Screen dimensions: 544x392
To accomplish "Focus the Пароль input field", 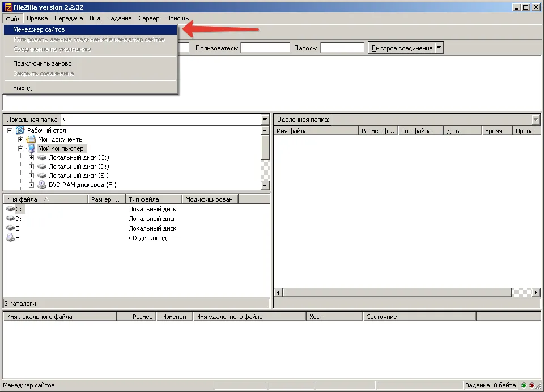I will tap(343, 48).
